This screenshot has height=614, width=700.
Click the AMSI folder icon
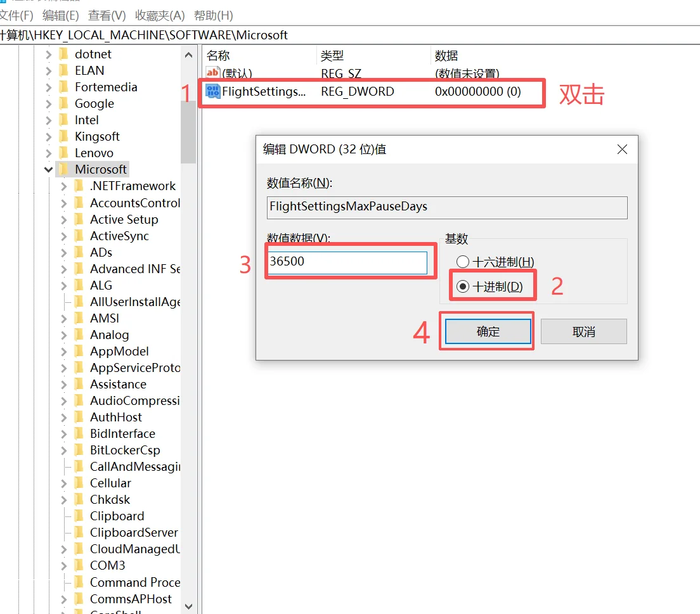click(79, 319)
